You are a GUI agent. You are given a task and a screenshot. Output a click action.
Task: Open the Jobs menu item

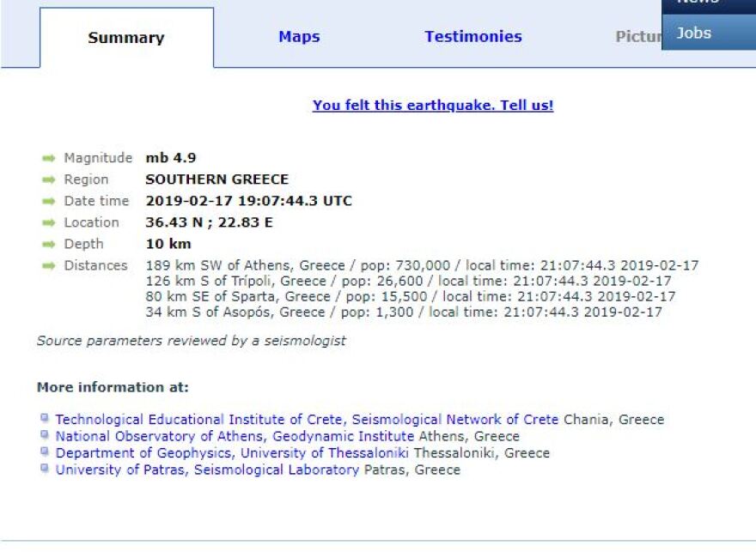tap(693, 33)
